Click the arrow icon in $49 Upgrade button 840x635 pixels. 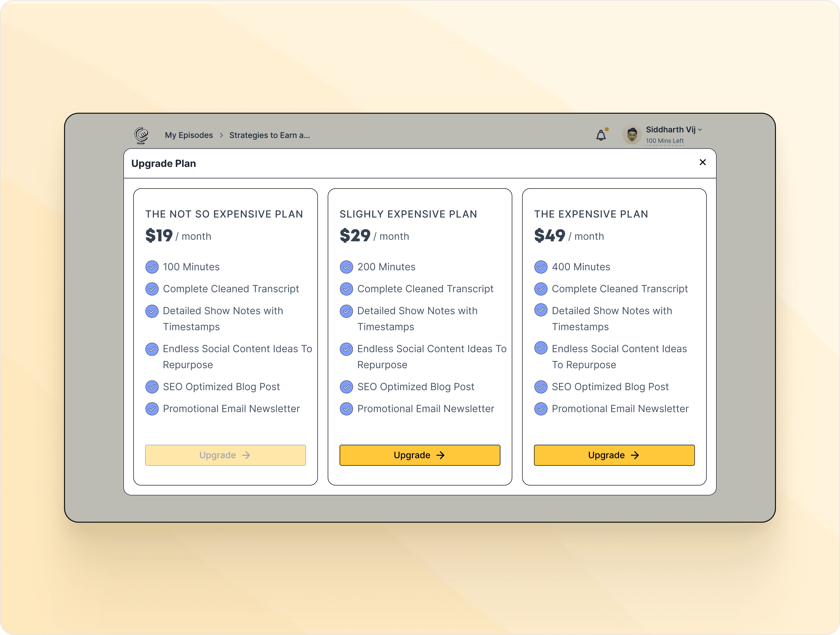coord(635,455)
